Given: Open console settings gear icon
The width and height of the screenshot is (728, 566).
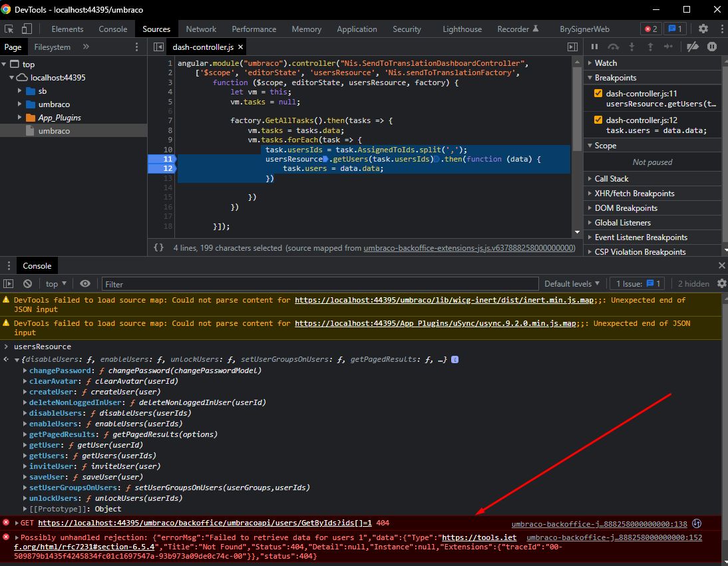Looking at the screenshot, I should click(721, 283).
